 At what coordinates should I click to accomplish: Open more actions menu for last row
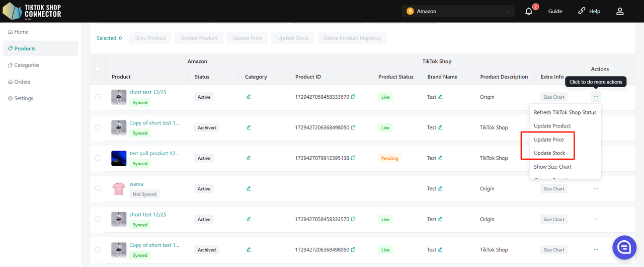point(596,249)
